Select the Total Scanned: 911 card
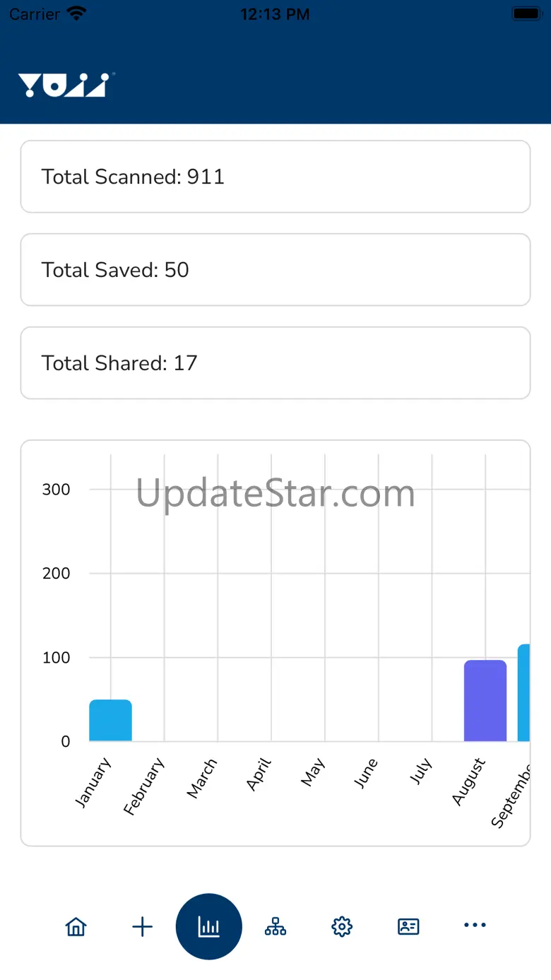 click(x=275, y=177)
